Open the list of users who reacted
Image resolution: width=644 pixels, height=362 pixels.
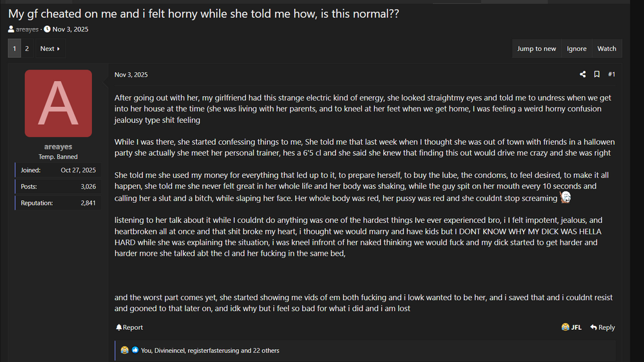pos(210,350)
